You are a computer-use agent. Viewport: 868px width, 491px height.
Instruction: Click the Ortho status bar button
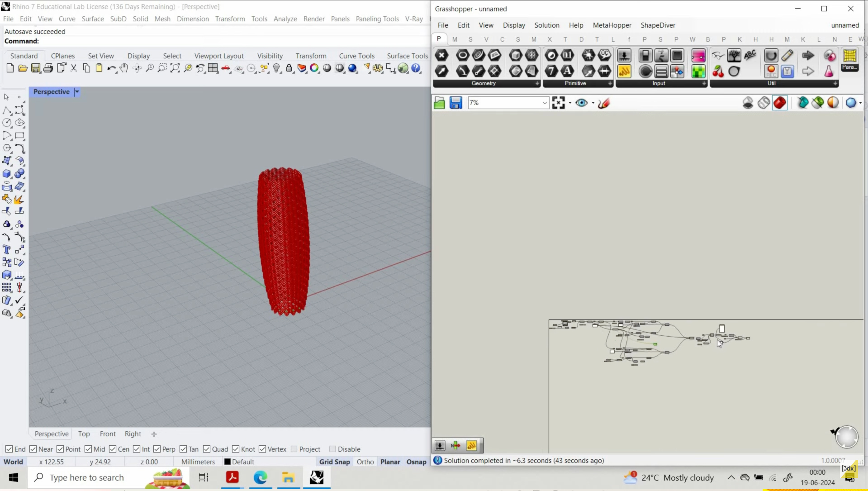tap(365, 462)
